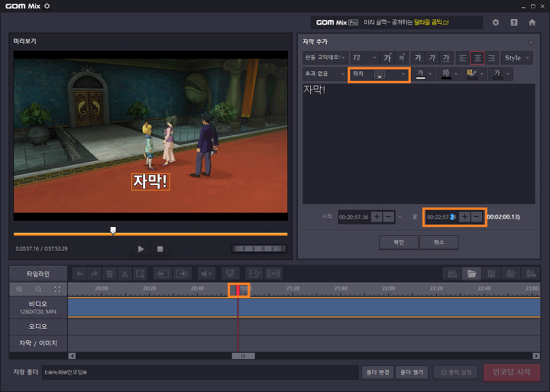Stop the preview playback
This screenshot has height=392, width=550.
click(x=160, y=249)
